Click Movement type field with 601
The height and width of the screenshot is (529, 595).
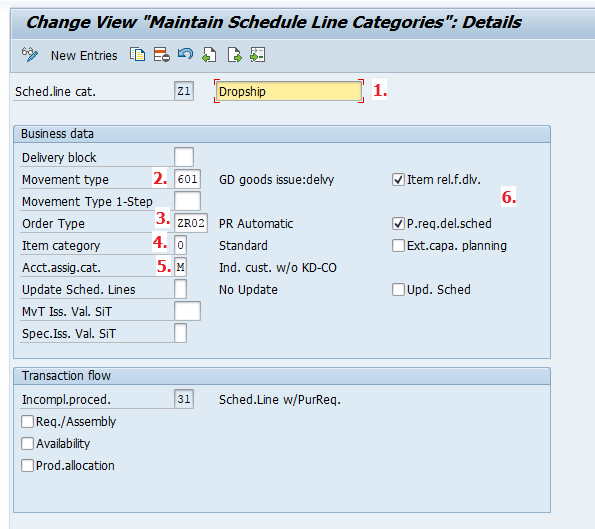[x=187, y=179]
